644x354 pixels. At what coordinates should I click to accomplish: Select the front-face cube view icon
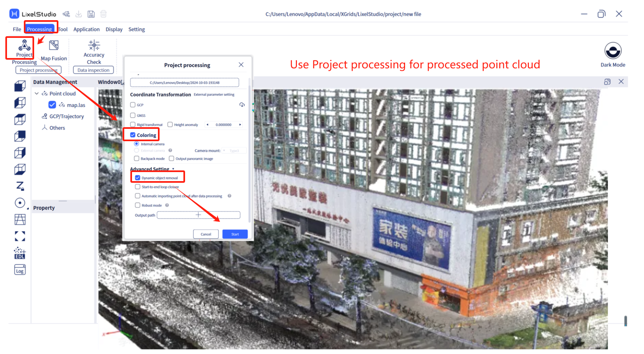(20, 86)
